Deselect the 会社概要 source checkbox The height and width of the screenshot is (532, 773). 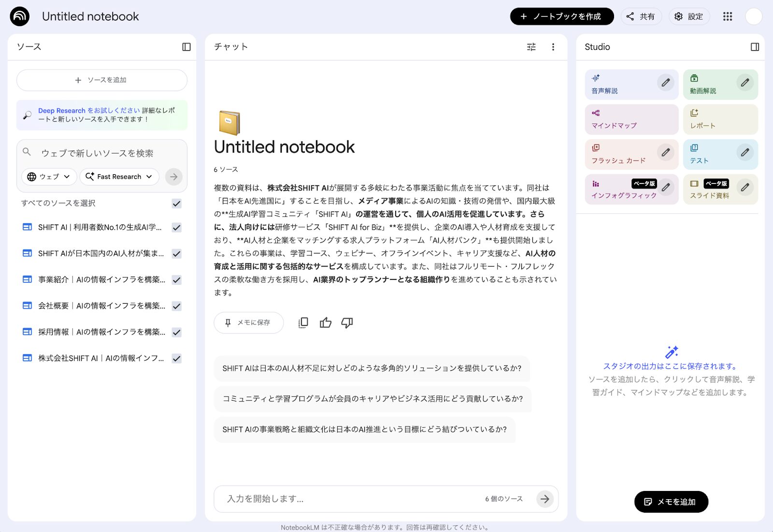coord(177,306)
